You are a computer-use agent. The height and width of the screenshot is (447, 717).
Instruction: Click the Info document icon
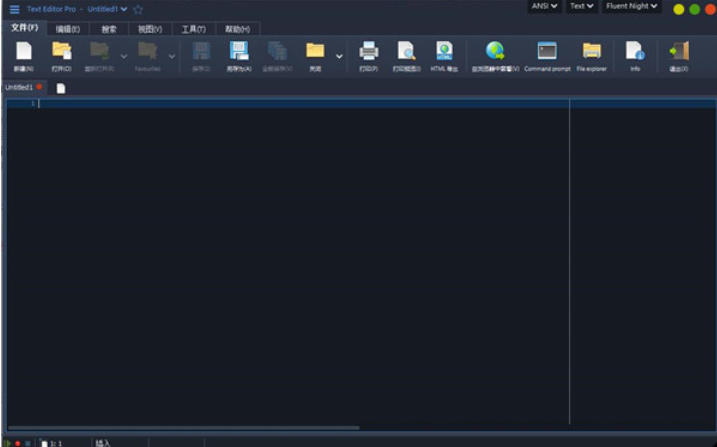pyautogui.click(x=634, y=53)
